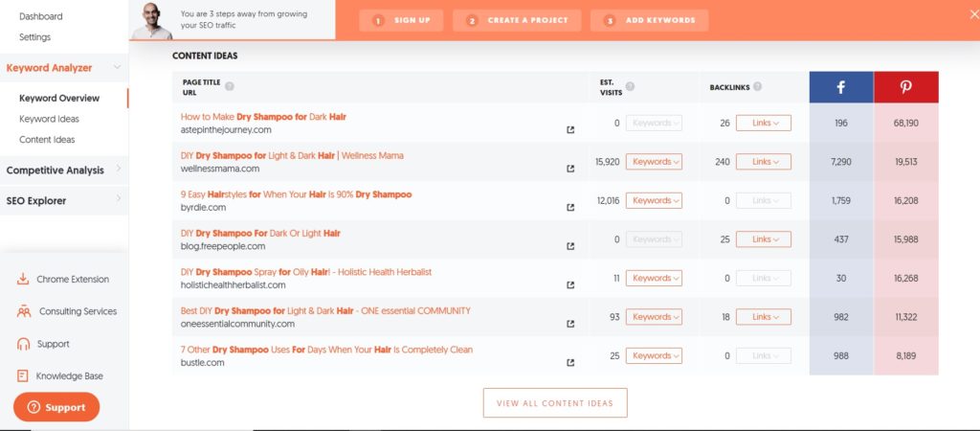Click the Support headphones icon in sidebar
The width and height of the screenshot is (980, 431).
click(22, 344)
